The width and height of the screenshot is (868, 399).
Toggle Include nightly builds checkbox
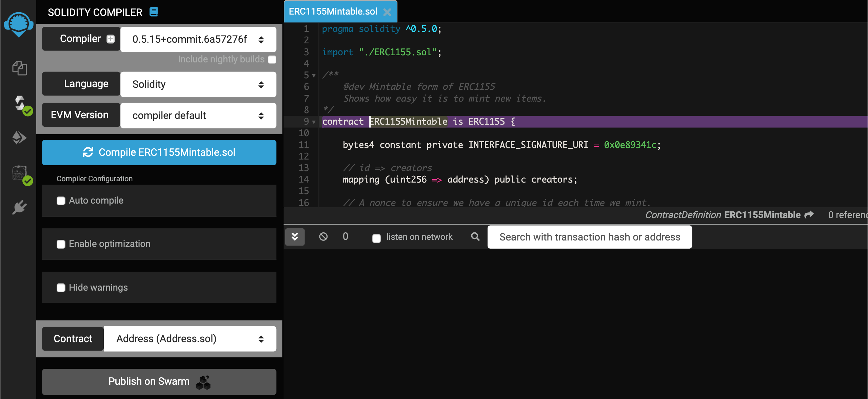(272, 59)
